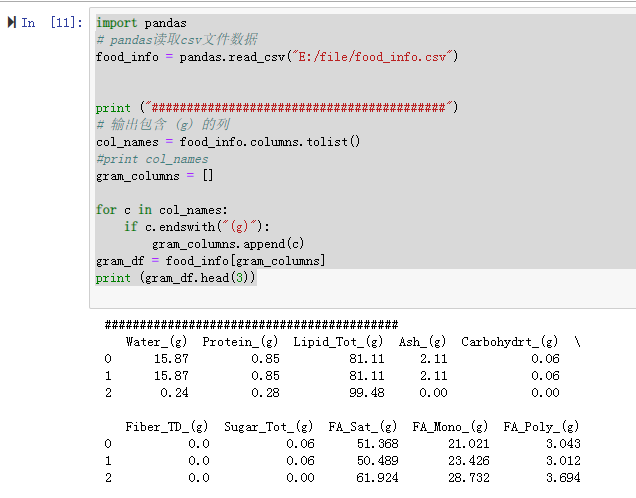Click the 'gram_columns = []' line

tap(155, 176)
